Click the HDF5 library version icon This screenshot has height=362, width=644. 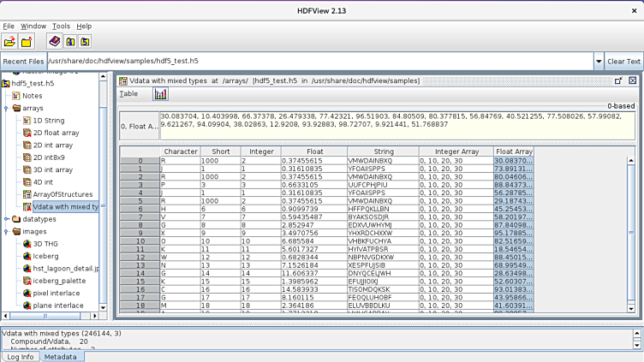[85, 41]
